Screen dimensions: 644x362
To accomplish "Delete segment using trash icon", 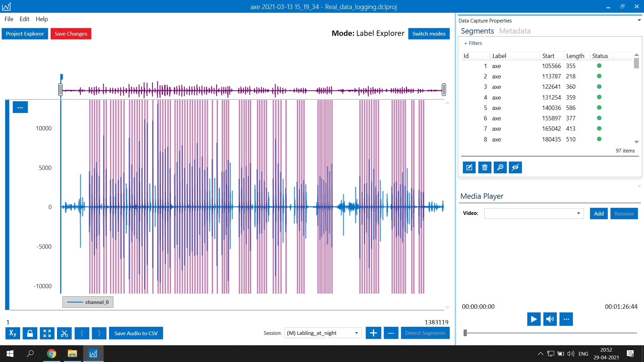I will [x=485, y=167].
